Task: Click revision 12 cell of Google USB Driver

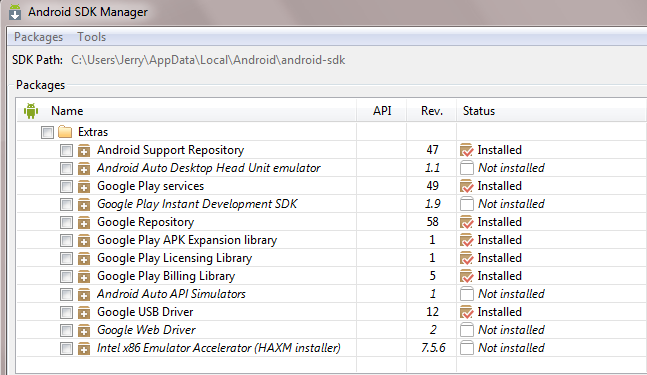Action: click(x=432, y=312)
